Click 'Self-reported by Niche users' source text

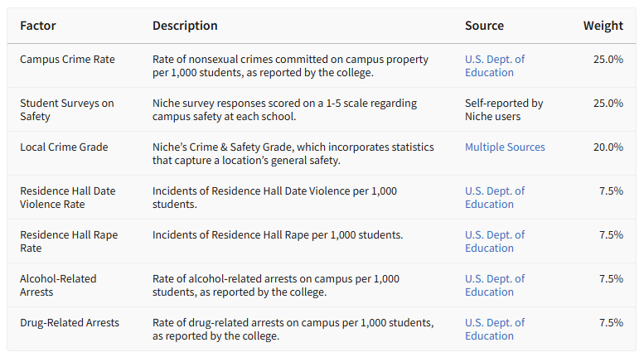(x=504, y=109)
